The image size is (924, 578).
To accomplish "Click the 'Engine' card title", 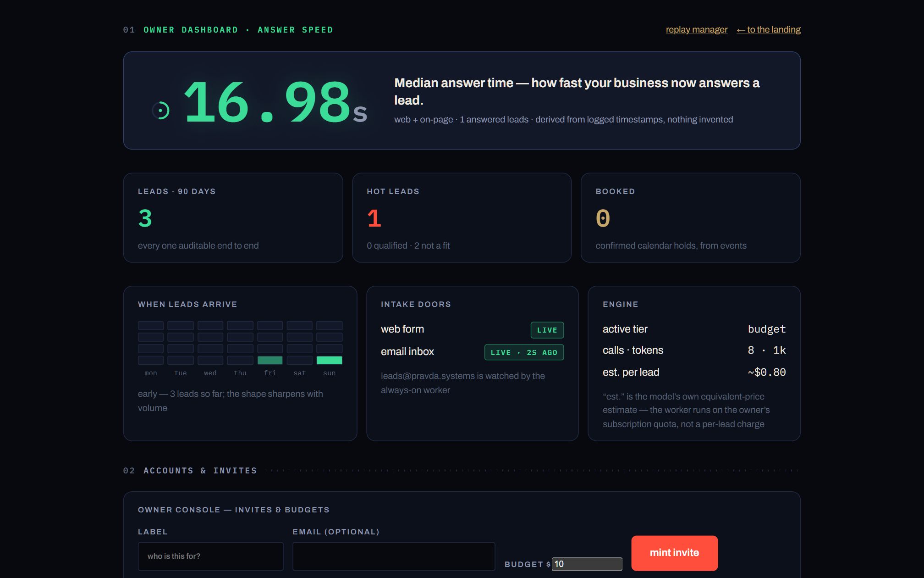I will pyautogui.click(x=620, y=304).
